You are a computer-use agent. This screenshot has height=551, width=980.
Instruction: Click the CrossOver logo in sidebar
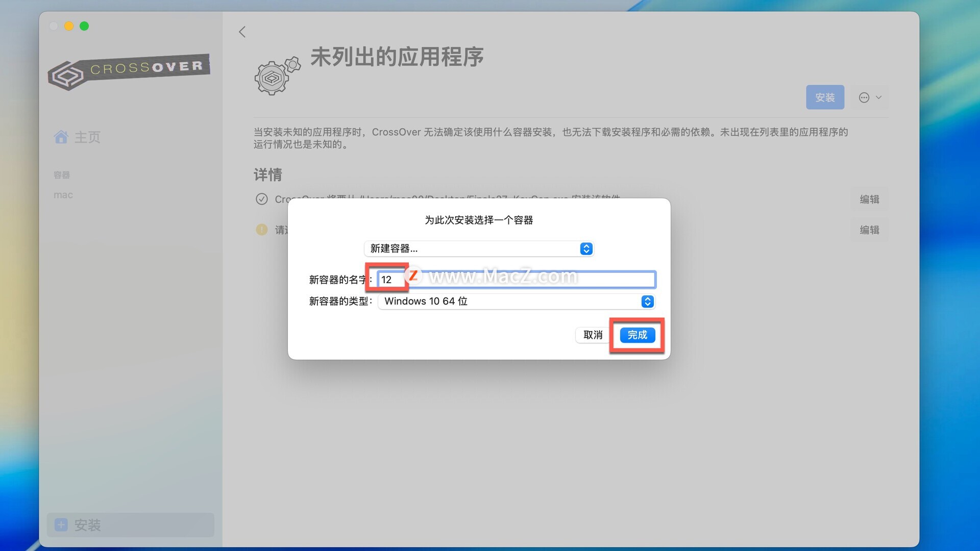(129, 72)
